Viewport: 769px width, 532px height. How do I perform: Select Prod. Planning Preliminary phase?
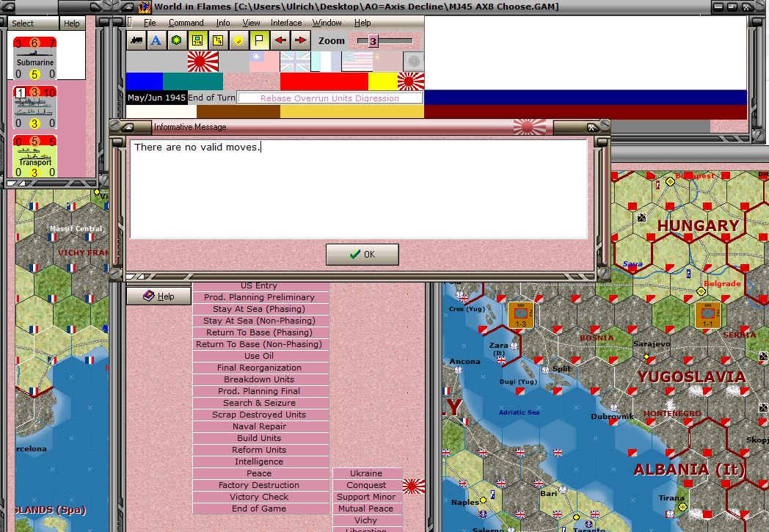260,297
